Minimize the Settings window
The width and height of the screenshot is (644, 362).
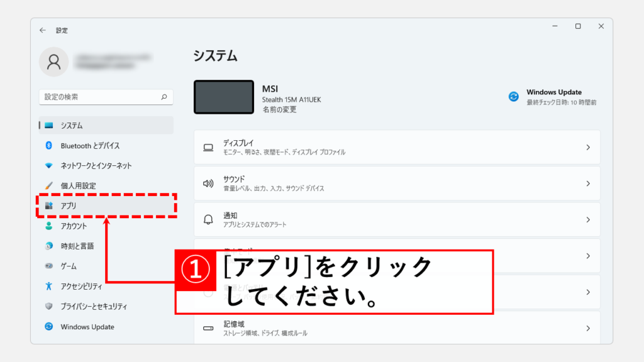[x=555, y=26]
